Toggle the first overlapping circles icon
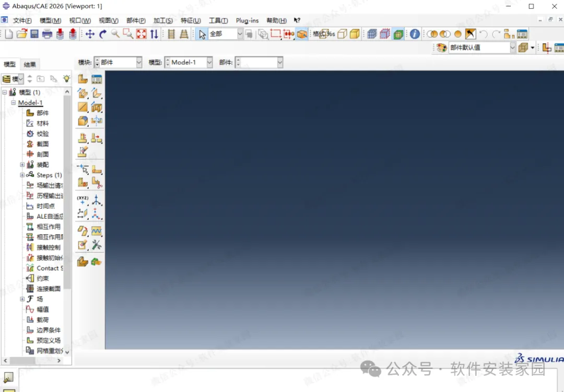Image resolution: width=564 pixels, height=392 pixels. 432,34
